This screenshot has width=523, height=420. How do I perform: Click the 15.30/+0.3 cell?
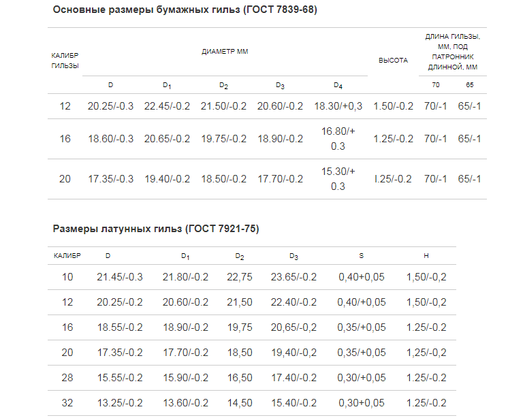coord(338,179)
